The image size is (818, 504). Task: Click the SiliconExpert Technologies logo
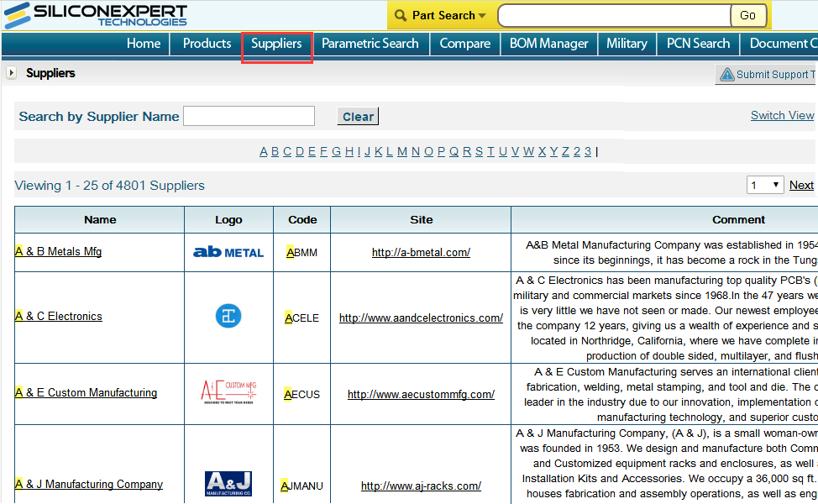(96, 14)
